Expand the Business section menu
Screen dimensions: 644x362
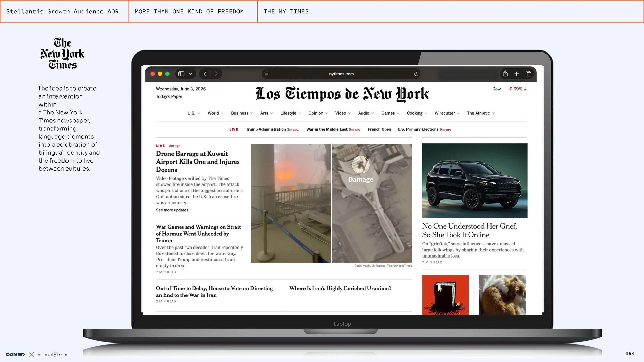pos(242,113)
